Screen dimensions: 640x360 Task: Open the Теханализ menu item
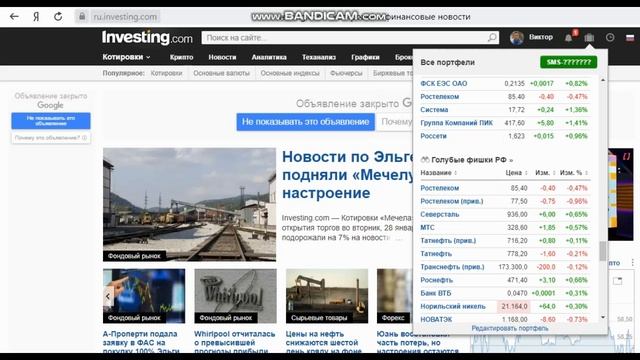tap(319, 57)
